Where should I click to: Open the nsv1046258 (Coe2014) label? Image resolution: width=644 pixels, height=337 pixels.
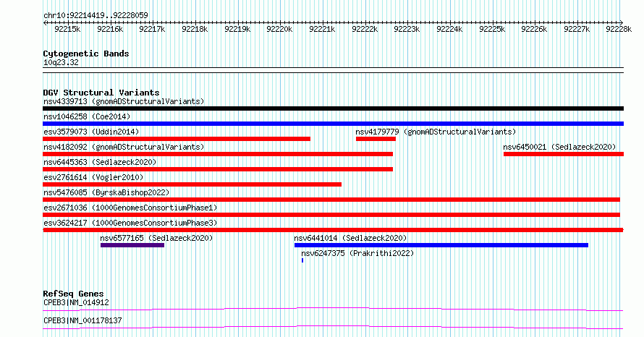[x=87, y=116]
